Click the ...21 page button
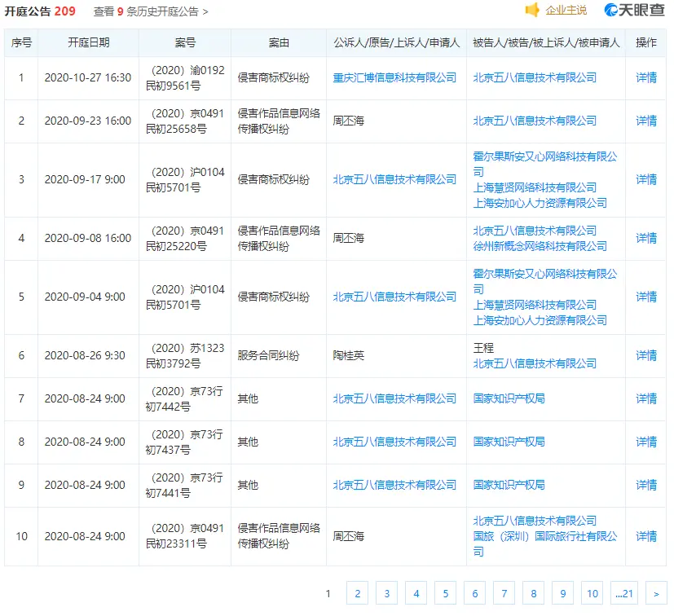Image resolution: width=674 pixels, height=616 pixels. (623, 593)
